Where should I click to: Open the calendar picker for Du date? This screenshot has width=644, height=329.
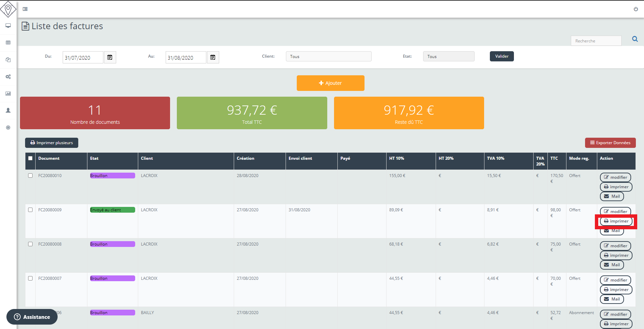click(x=110, y=57)
